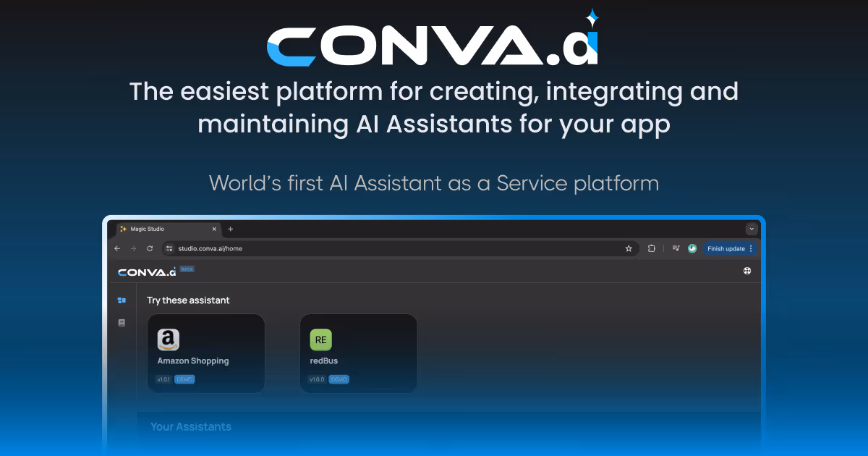This screenshot has height=456, width=868.
Task: Open a new browser tab
Action: [x=231, y=229]
